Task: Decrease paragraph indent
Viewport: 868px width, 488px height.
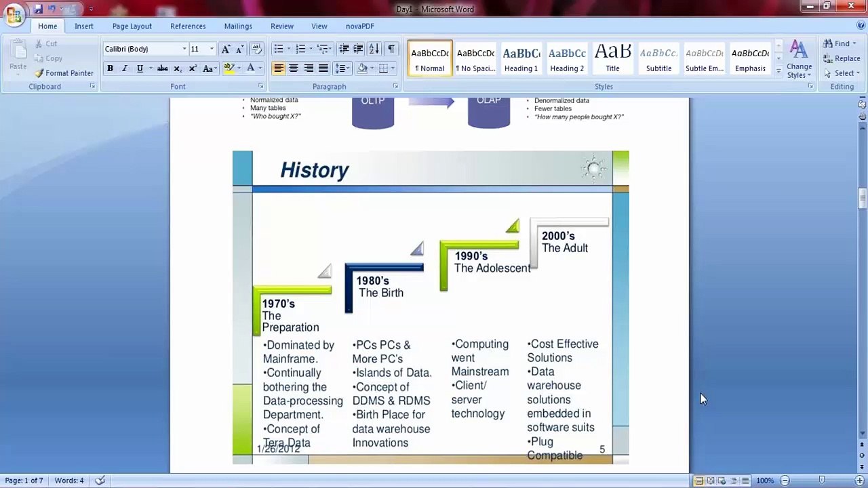Action: [x=344, y=49]
